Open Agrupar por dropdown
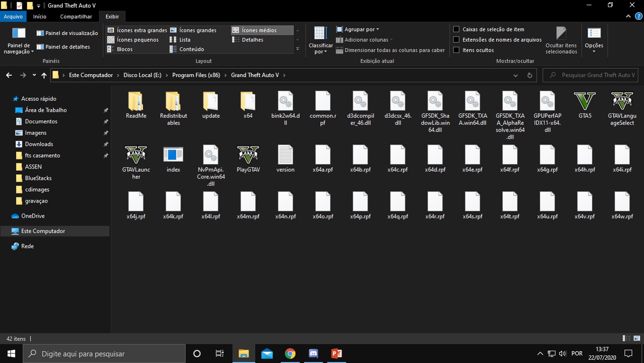 (357, 29)
